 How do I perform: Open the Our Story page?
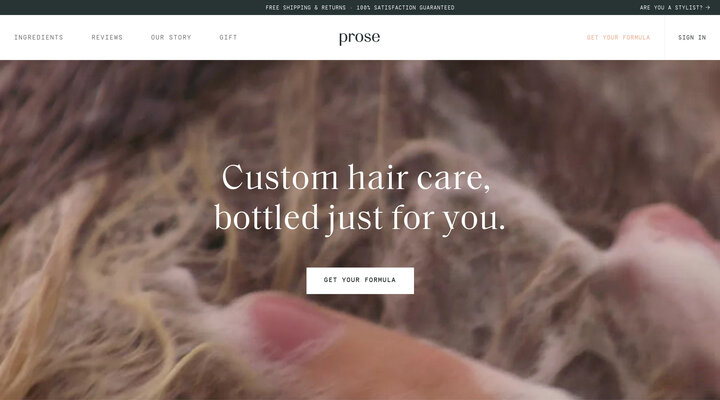171,37
